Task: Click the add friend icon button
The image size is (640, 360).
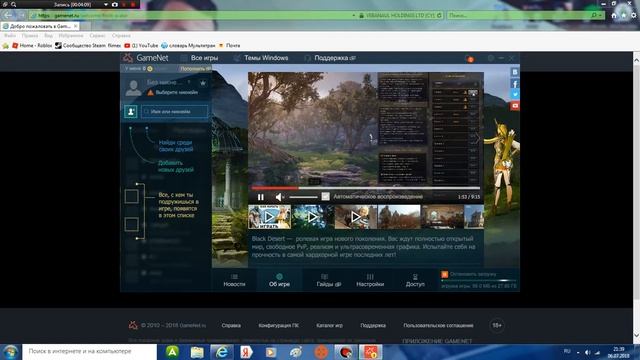Action: pos(131,111)
